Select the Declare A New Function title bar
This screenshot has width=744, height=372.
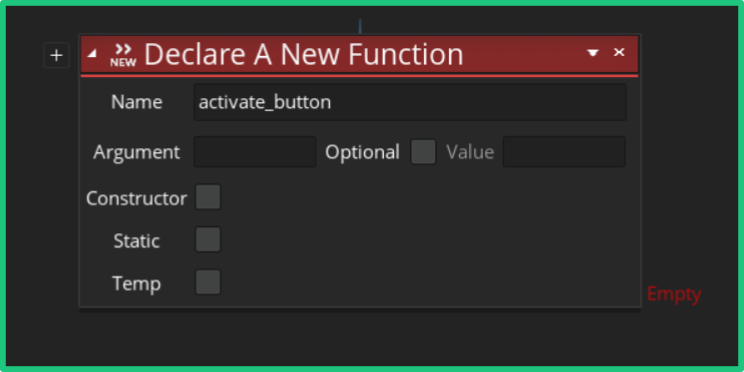pyautogui.click(x=359, y=54)
